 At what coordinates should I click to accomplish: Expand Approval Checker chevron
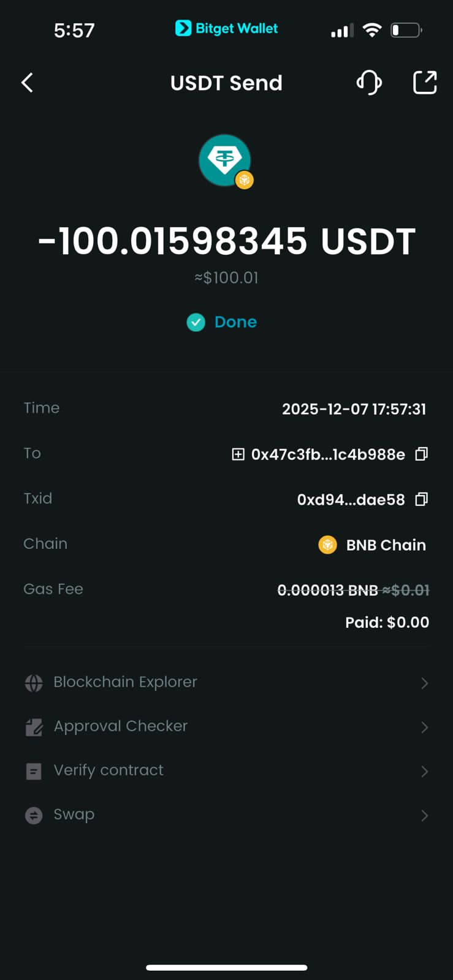(x=424, y=727)
